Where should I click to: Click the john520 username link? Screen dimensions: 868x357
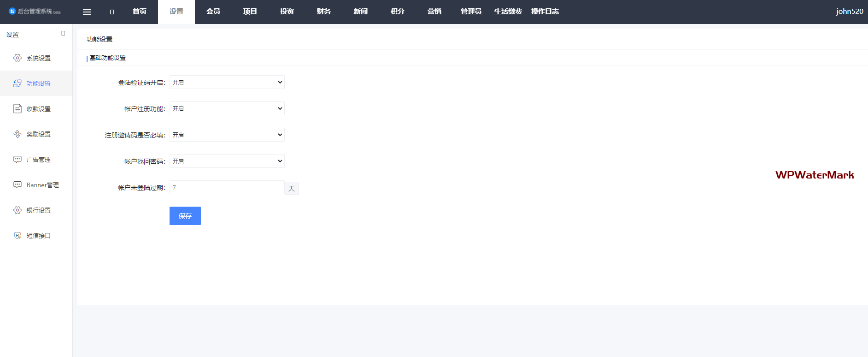(849, 12)
